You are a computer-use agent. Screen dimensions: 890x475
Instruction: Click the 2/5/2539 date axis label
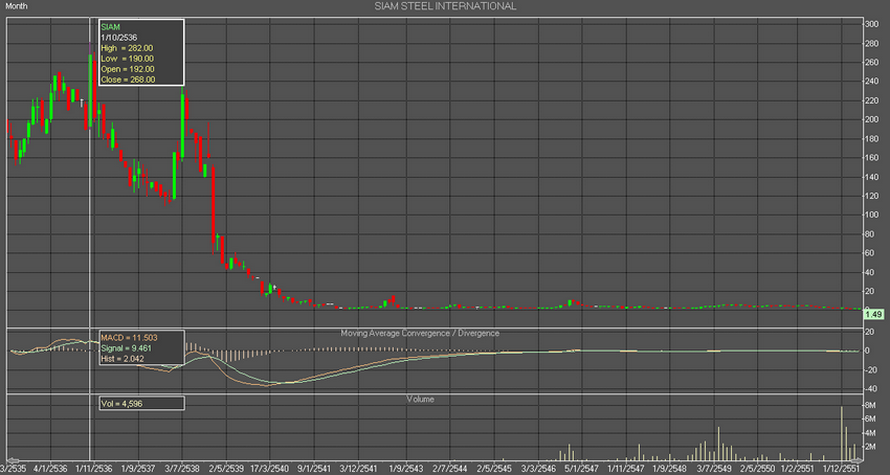(226, 469)
